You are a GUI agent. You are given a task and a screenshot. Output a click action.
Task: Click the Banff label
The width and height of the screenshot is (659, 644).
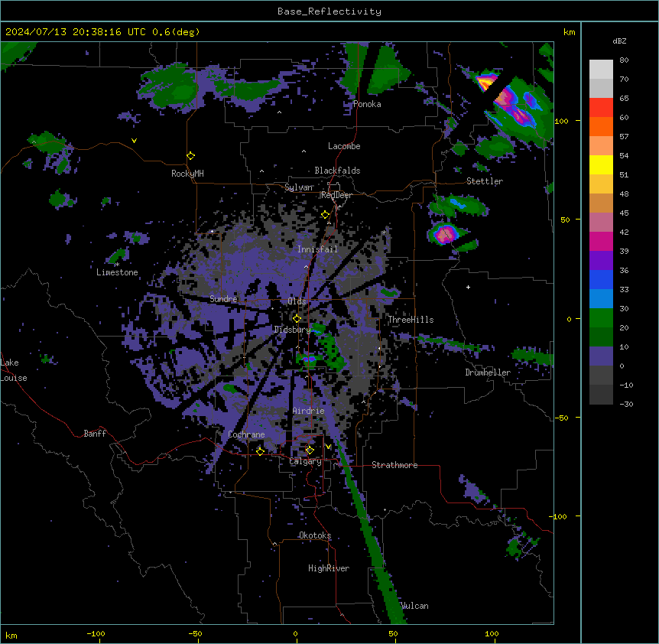coord(95,434)
